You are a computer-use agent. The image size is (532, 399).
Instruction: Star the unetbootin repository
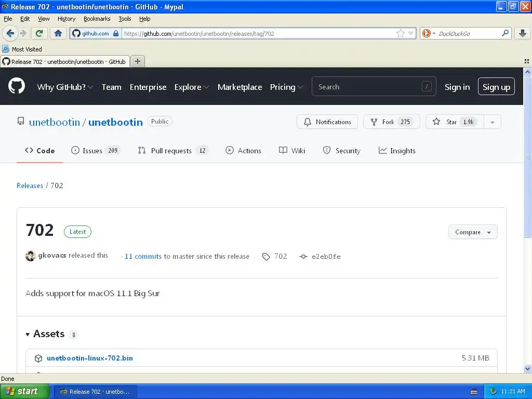[455, 122]
